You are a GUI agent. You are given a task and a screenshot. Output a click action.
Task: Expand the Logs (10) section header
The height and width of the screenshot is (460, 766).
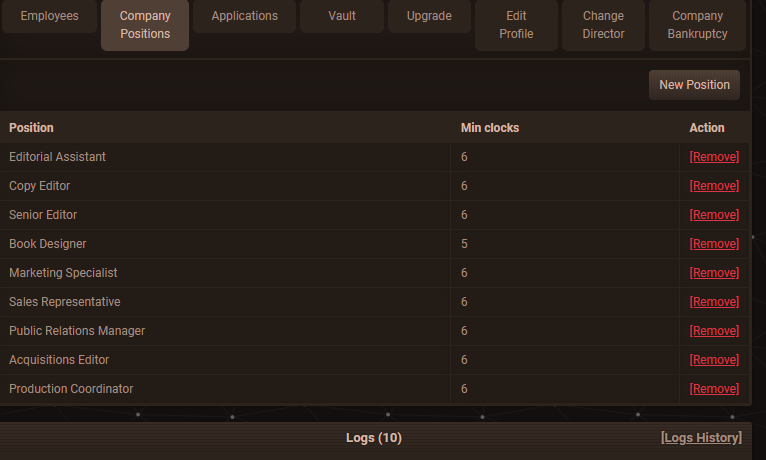click(x=373, y=438)
